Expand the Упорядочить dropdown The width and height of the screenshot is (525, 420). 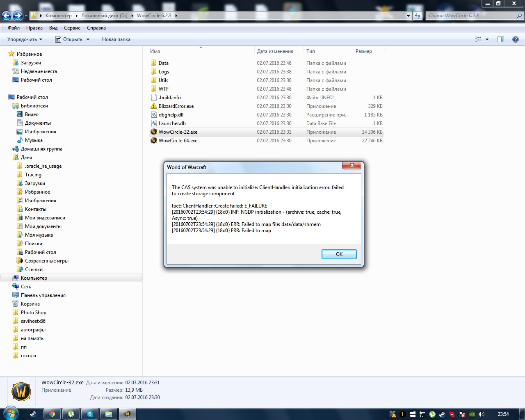tap(25, 39)
